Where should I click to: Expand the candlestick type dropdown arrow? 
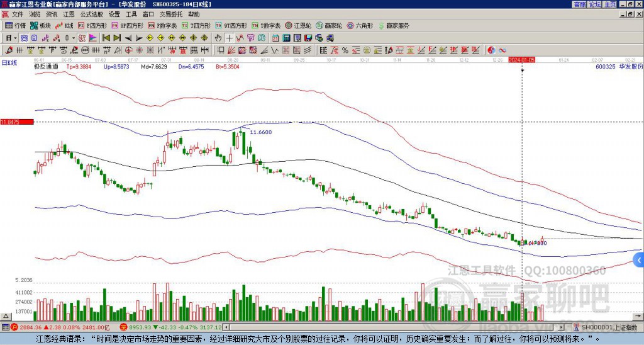pyautogui.click(x=74, y=38)
